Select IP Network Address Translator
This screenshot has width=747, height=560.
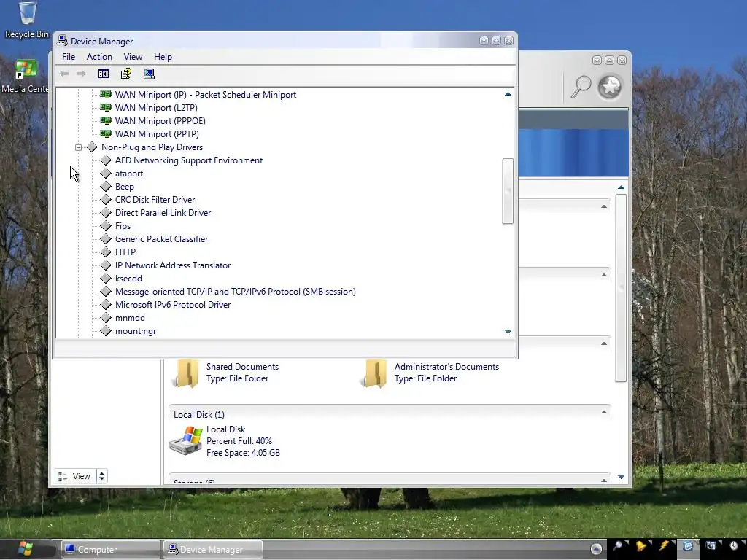(173, 265)
